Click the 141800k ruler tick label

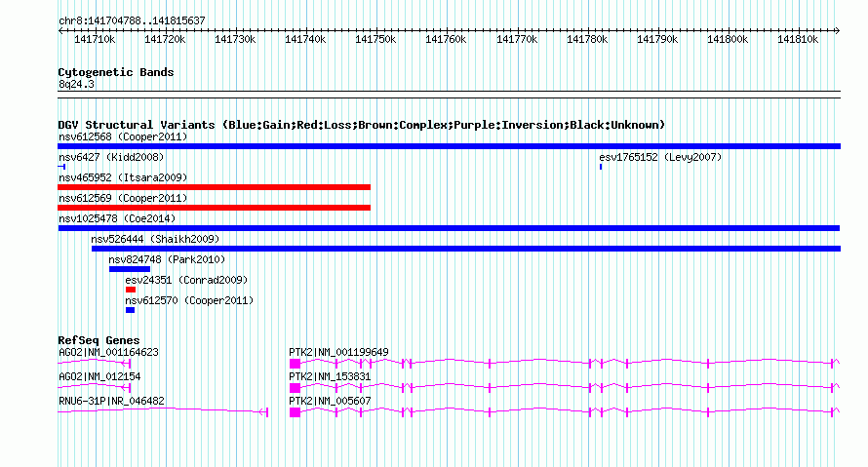tap(728, 39)
